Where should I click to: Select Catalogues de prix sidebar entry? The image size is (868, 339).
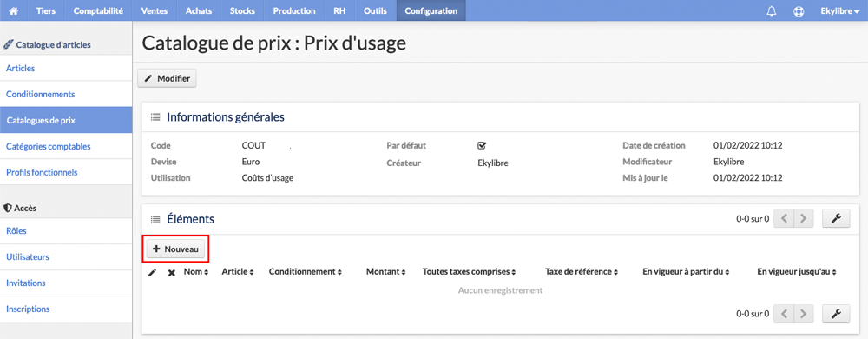click(x=66, y=120)
